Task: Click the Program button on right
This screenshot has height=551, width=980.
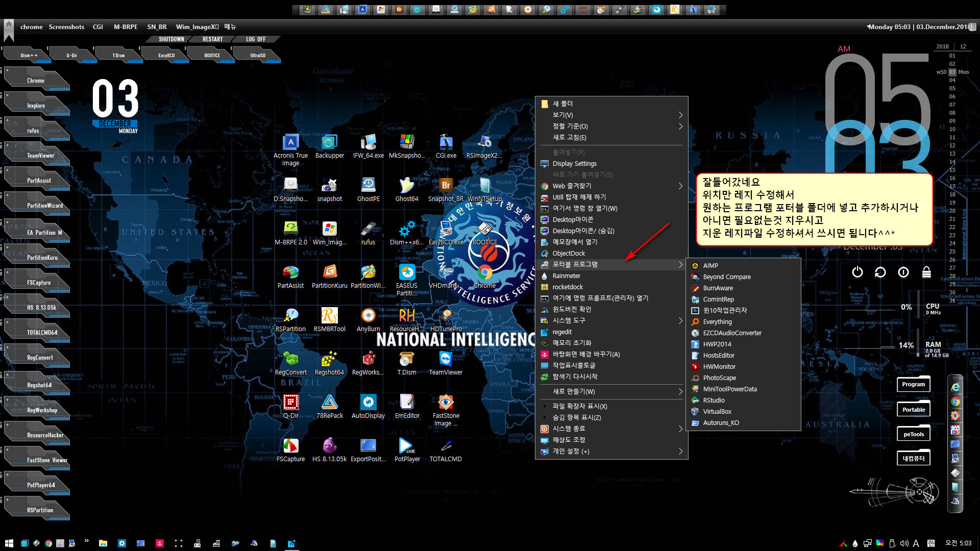Action: (913, 384)
